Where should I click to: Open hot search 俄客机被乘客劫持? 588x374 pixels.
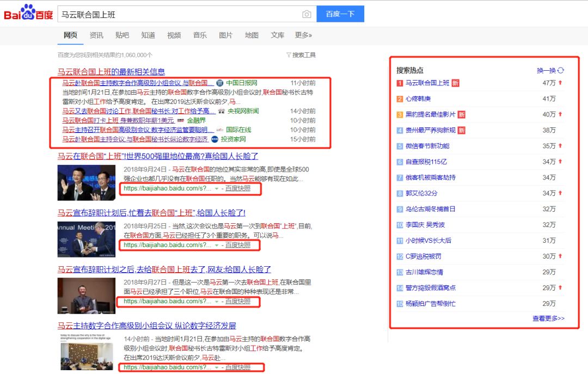pyautogui.click(x=431, y=177)
